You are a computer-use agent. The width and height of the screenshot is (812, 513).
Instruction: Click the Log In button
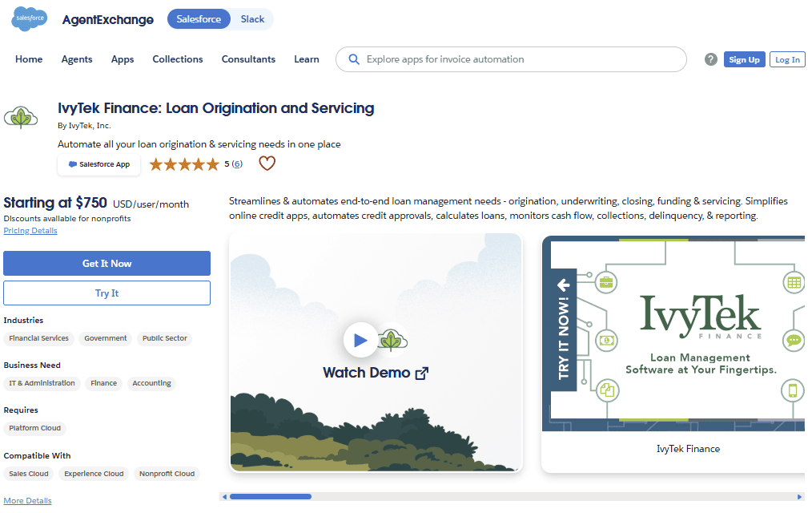point(787,59)
